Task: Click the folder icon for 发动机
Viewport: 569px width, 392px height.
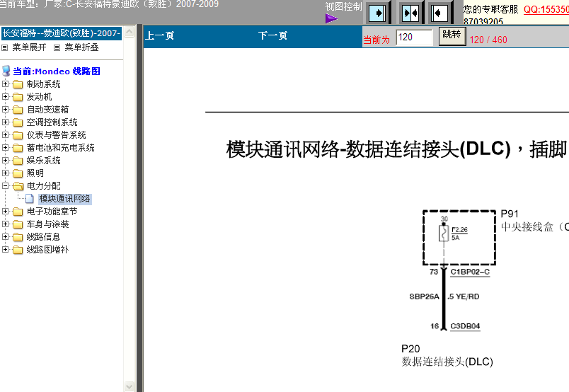Action: click(x=18, y=97)
